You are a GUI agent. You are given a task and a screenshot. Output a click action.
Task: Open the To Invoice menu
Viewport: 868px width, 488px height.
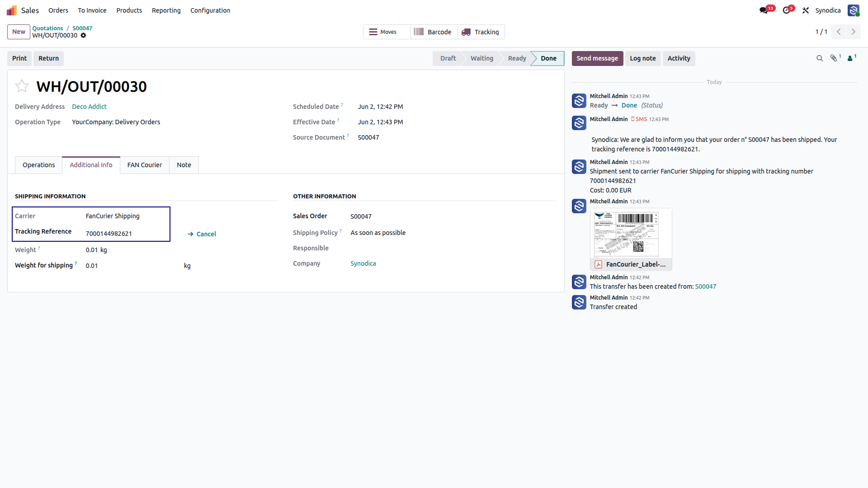tap(92, 10)
